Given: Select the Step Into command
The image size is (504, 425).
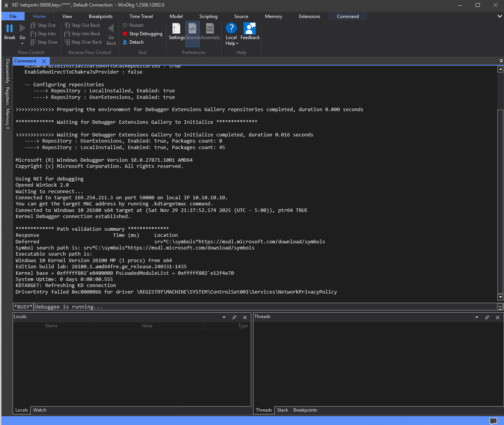Looking at the screenshot, I should 43,33.
